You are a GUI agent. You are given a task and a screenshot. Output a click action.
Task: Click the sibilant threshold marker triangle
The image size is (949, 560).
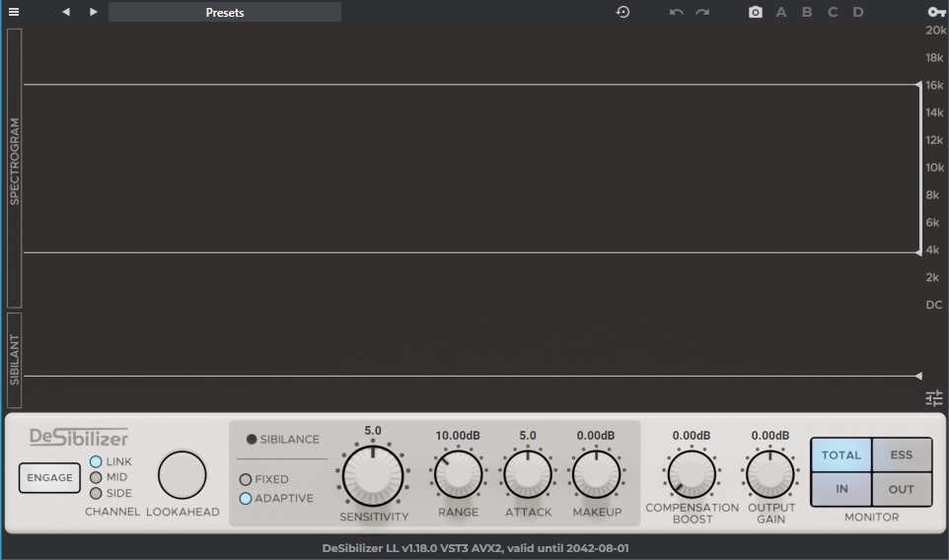(918, 377)
